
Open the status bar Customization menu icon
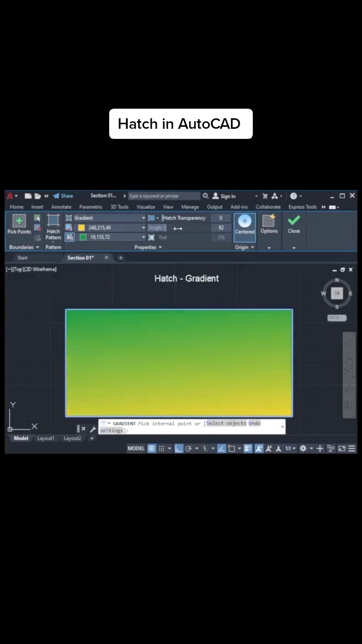pyautogui.click(x=352, y=448)
